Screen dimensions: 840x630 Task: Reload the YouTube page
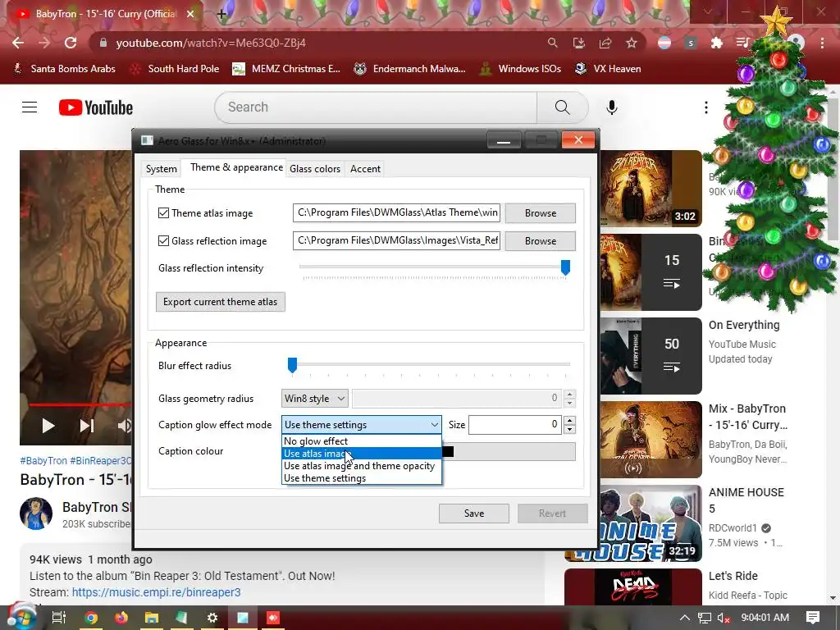71,43
